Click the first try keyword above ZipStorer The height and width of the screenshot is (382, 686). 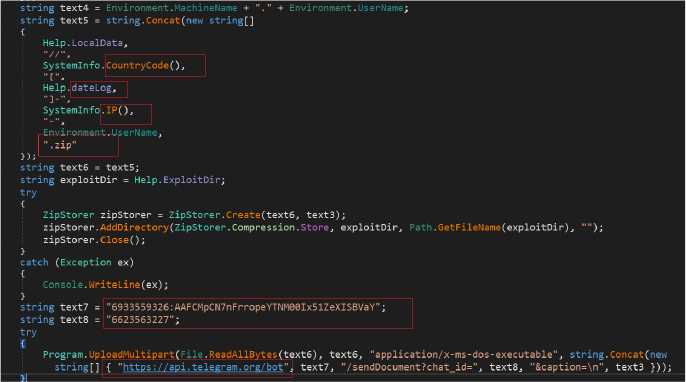(28, 193)
